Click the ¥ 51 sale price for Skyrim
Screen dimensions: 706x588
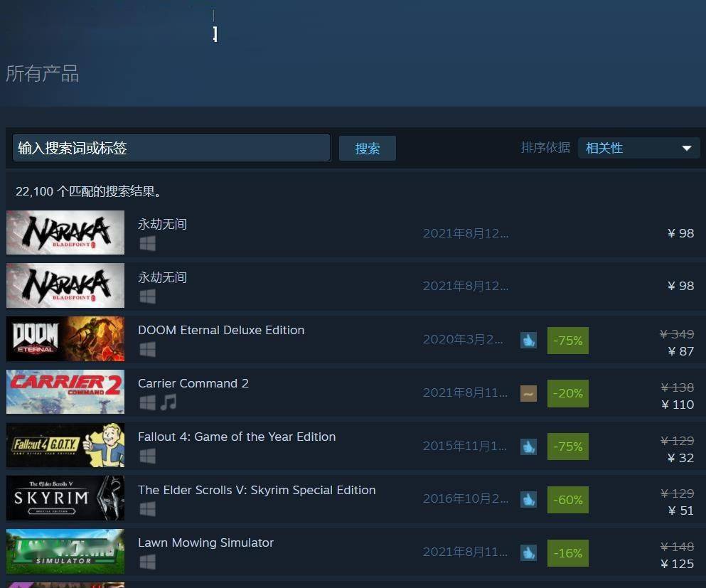[681, 511]
